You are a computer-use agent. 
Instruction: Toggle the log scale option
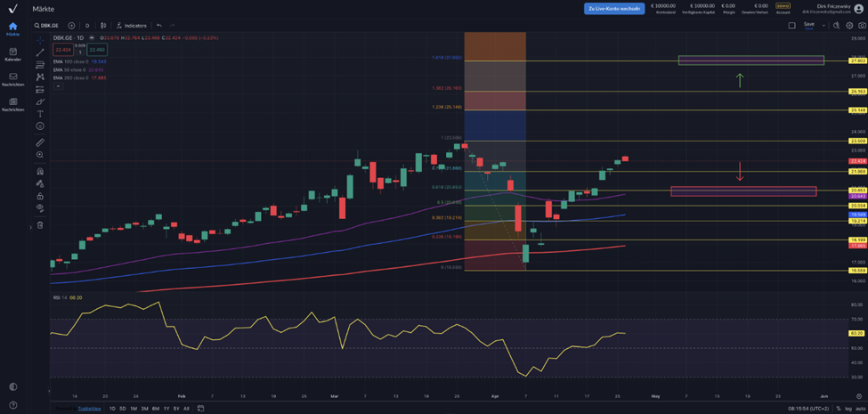tap(848, 409)
